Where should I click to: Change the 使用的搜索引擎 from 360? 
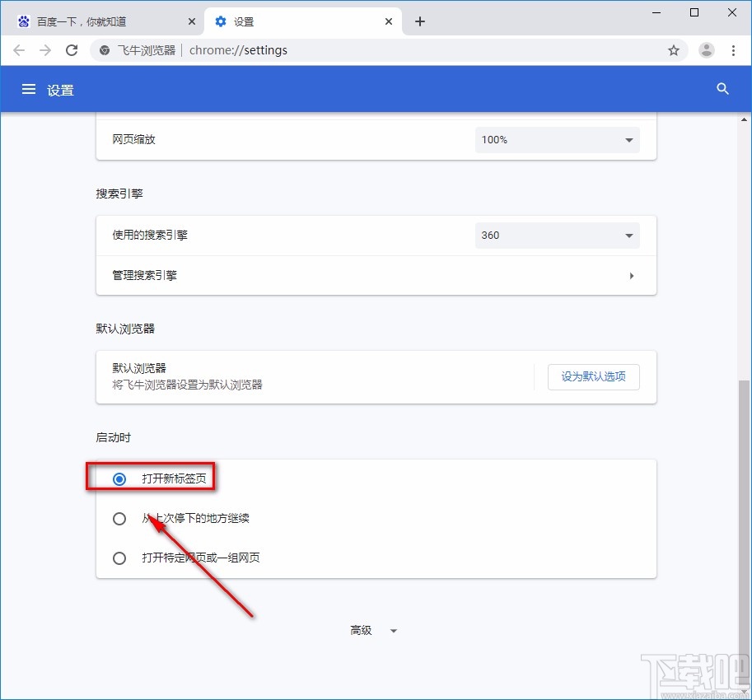[x=557, y=236]
